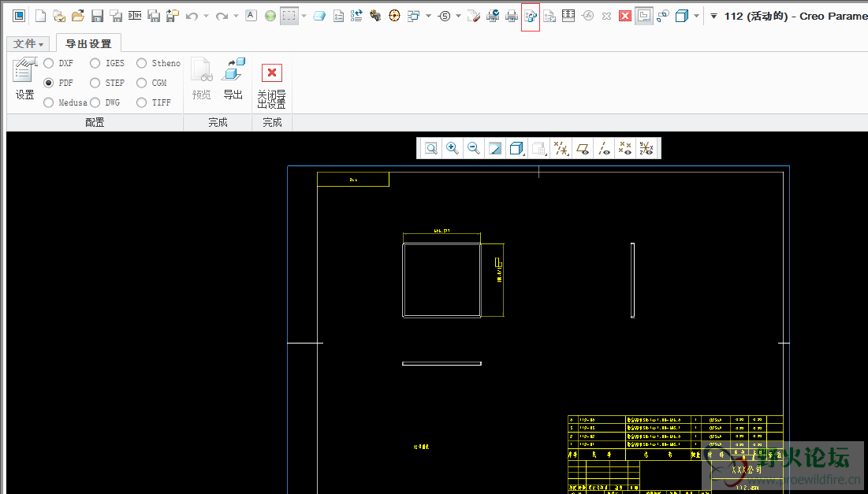Expand the circled-5 tool dropdown arrow

(x=458, y=16)
